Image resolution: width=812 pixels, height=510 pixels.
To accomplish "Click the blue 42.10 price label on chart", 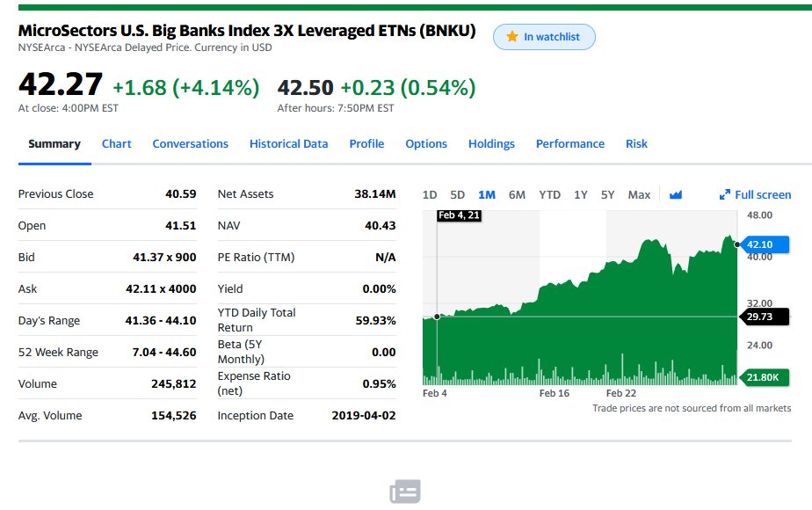I will (765, 244).
